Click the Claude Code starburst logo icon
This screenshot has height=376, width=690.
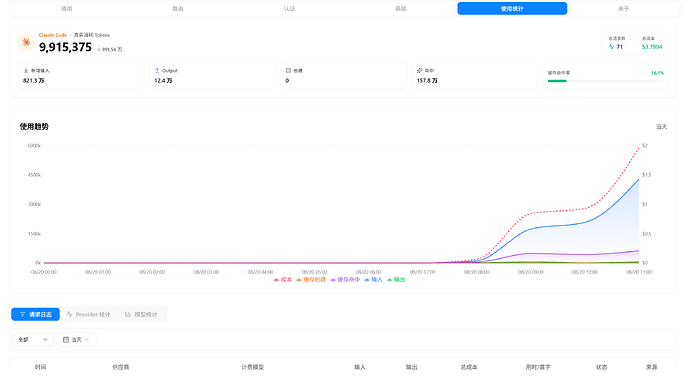click(x=26, y=42)
